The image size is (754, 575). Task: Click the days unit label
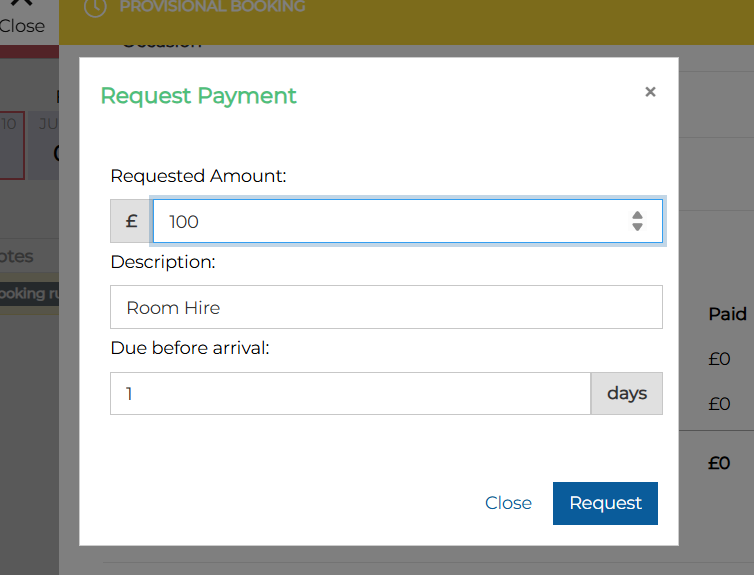(627, 394)
